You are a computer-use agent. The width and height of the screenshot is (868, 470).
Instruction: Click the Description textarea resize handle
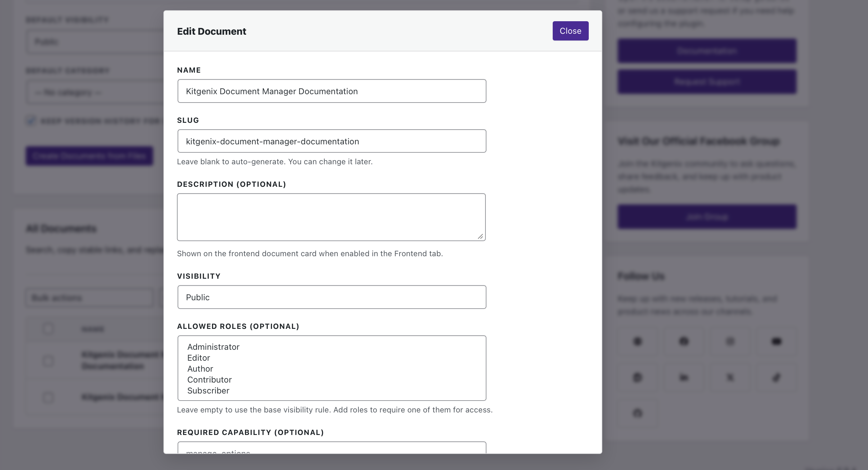(481, 236)
